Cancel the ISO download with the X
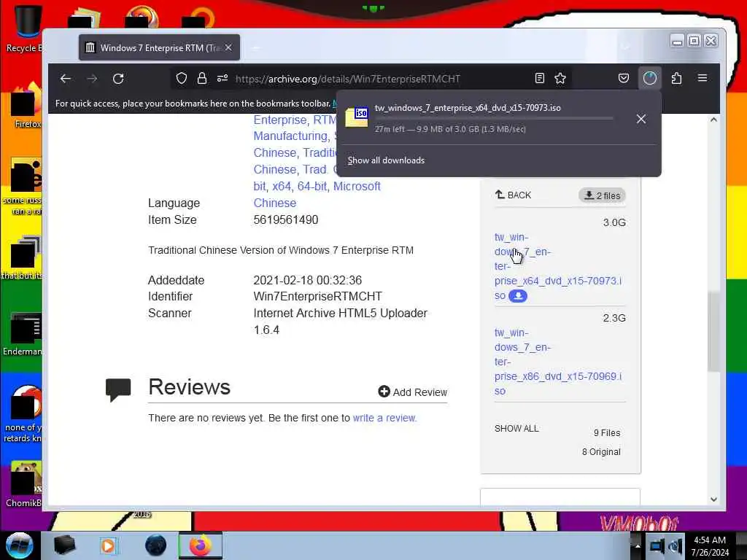The width and height of the screenshot is (747, 560). [641, 119]
